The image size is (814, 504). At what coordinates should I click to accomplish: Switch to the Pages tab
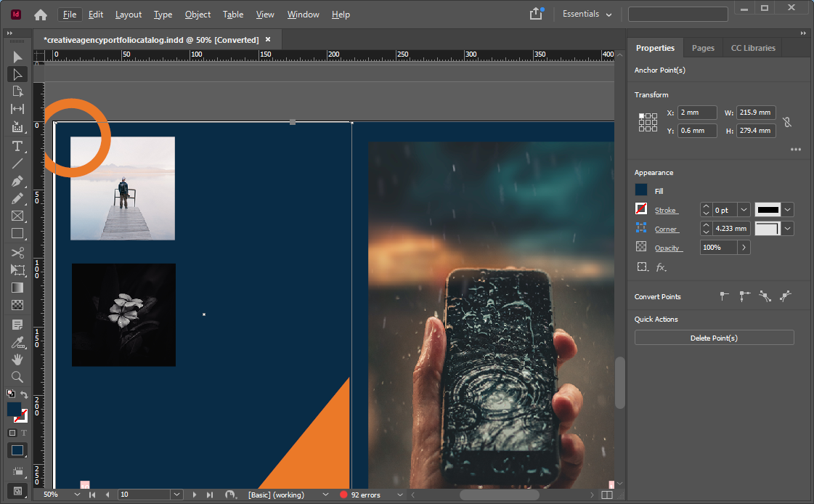pos(703,47)
